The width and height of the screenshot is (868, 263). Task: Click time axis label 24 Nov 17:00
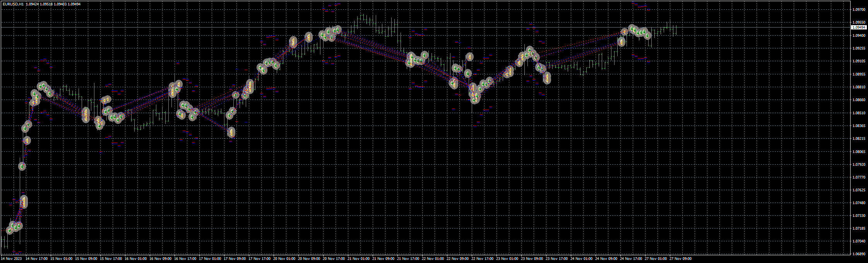(631, 258)
